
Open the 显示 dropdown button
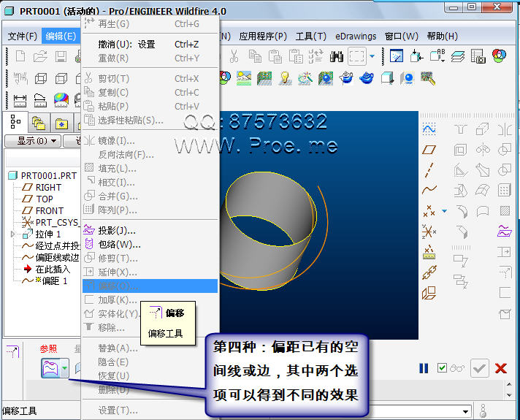(33, 141)
